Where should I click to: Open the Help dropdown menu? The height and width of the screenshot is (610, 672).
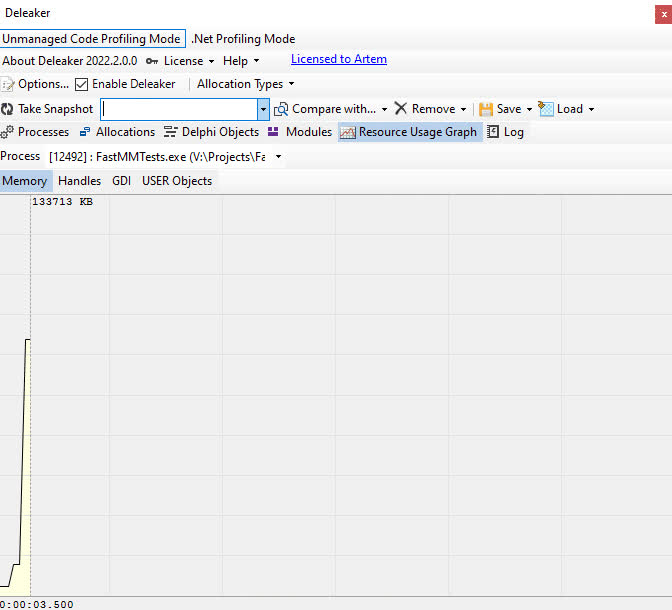(256, 61)
